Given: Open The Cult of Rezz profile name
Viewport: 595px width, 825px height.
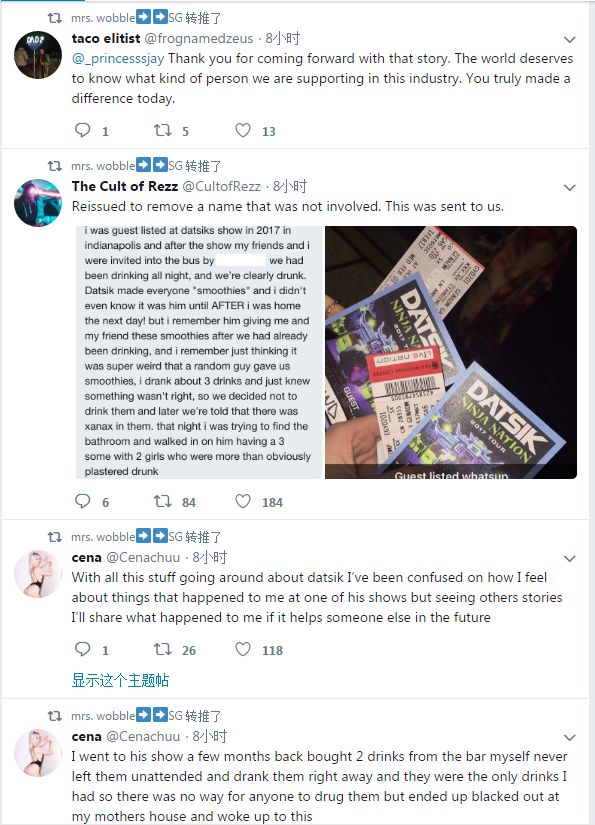Looking at the screenshot, I should pos(125,186).
